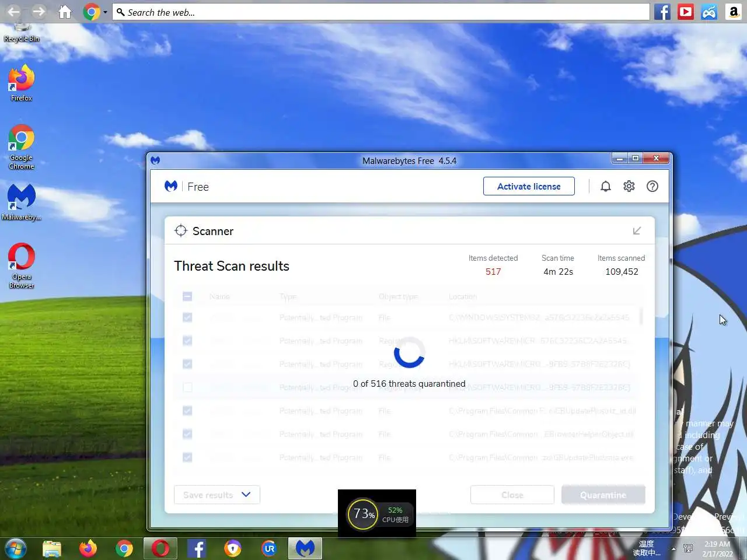Click the Scanner crosshair icon
Viewport: 747px width, 560px height.
[181, 230]
